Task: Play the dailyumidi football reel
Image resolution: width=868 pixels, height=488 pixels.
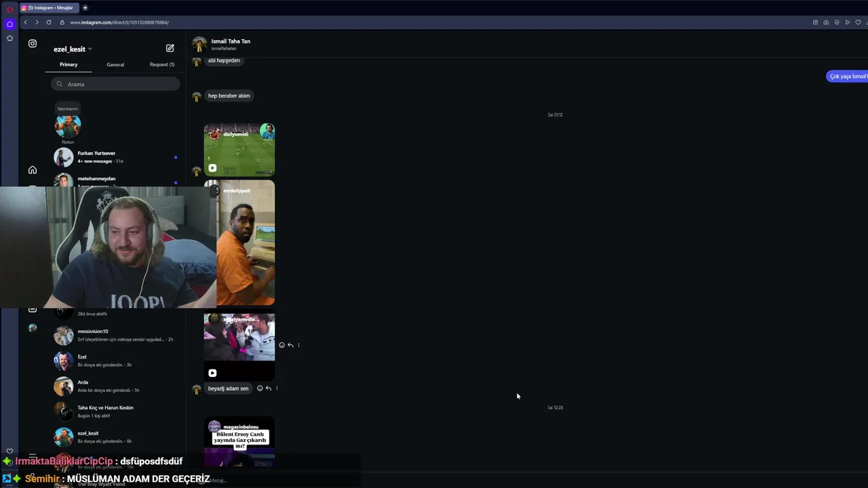Action: 212,168
